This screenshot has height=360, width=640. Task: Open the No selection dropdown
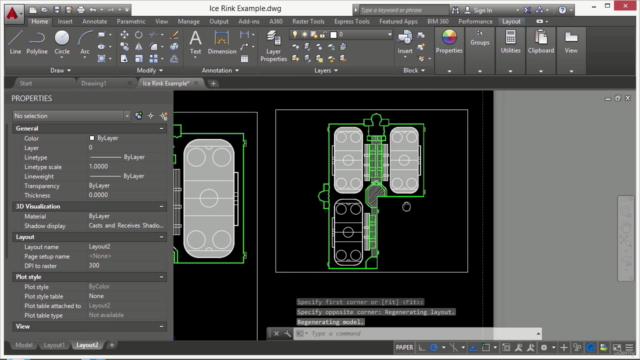tap(71, 116)
